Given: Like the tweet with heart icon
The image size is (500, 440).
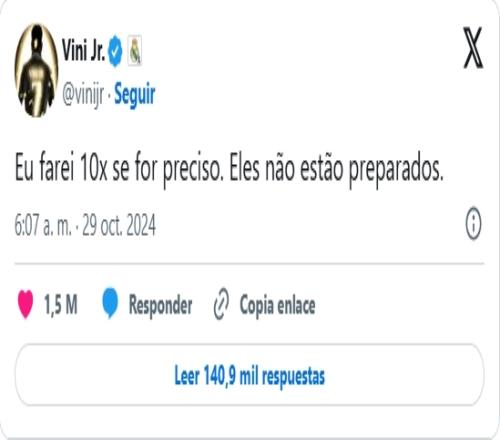Looking at the screenshot, I should (x=25, y=304).
